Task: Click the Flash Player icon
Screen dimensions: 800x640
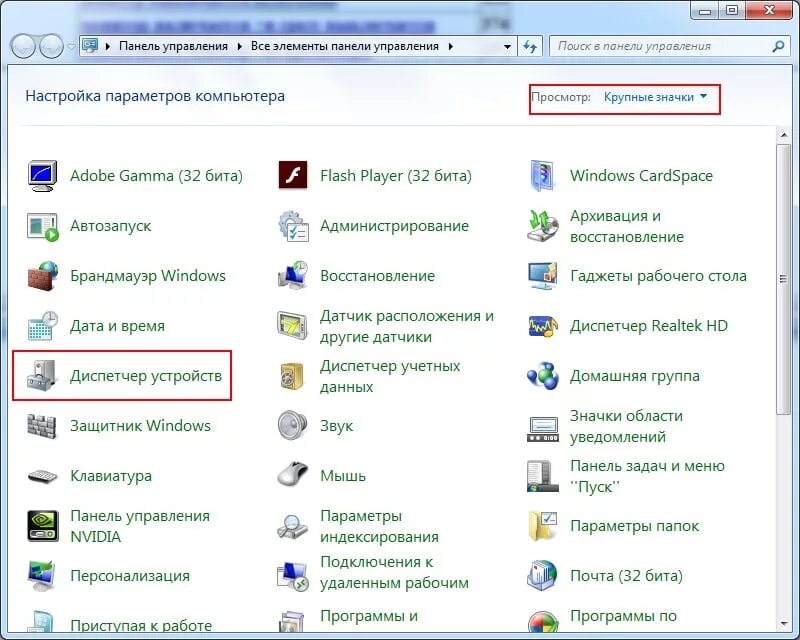Action: pyautogui.click(x=292, y=175)
